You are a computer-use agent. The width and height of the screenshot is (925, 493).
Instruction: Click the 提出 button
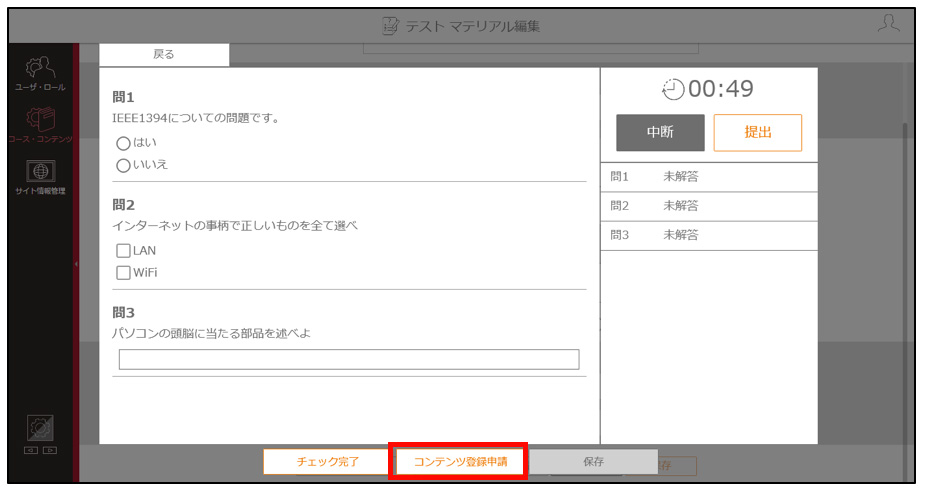[757, 132]
